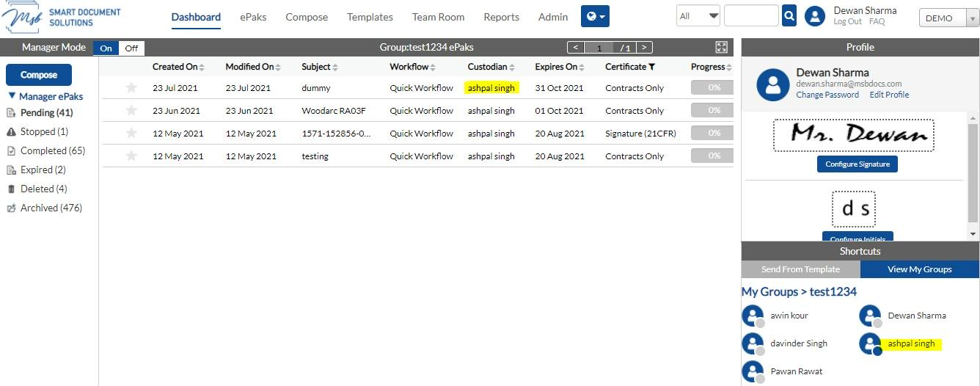Screen dimensions: 980x386
Task: Sort by Progress column
Action: click(x=712, y=67)
